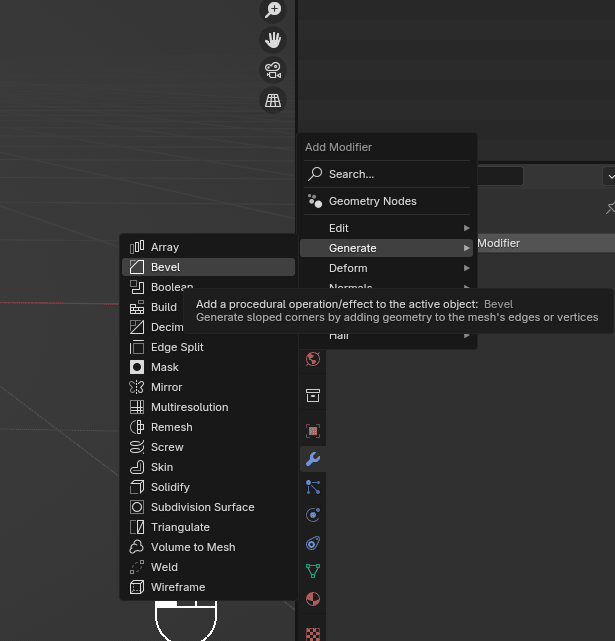Viewport: 615px width, 641px height.
Task: Click the zoom view magnifier icon
Action: (272, 10)
